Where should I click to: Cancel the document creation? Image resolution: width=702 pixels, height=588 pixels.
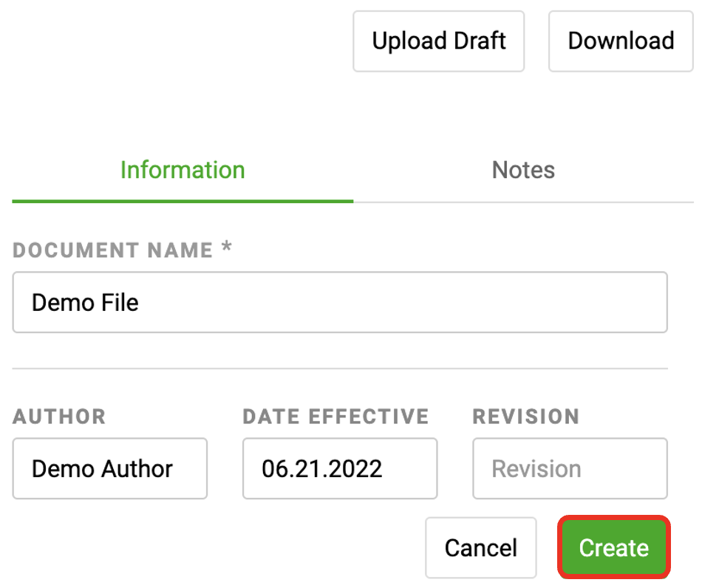(481, 547)
